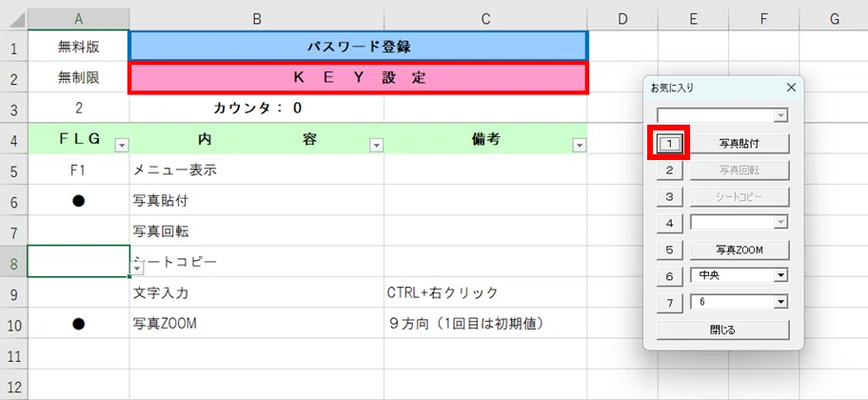
Task: Open the dropdown showing value 6
Action: [x=781, y=302]
